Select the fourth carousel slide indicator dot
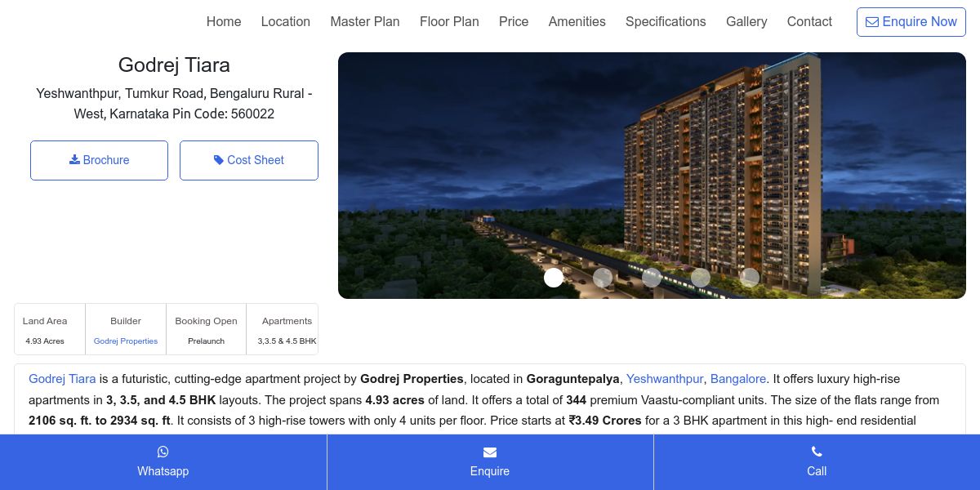Viewport: 980px width, 490px height. tap(701, 278)
